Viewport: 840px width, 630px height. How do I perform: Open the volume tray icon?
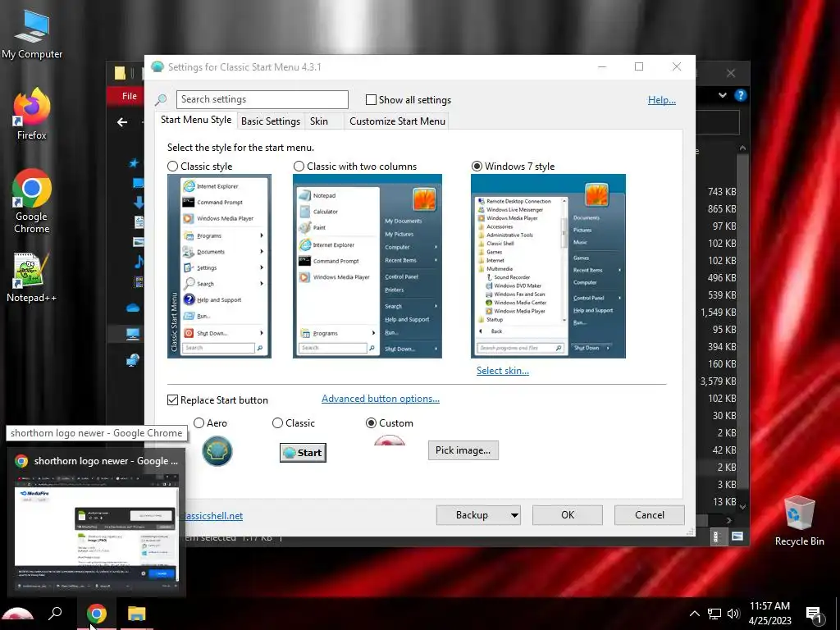tap(733, 614)
